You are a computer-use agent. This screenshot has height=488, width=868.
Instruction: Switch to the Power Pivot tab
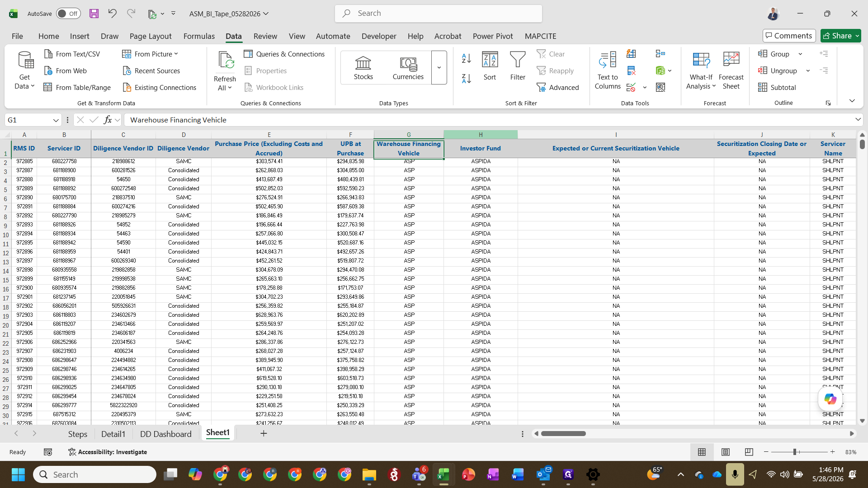point(493,36)
